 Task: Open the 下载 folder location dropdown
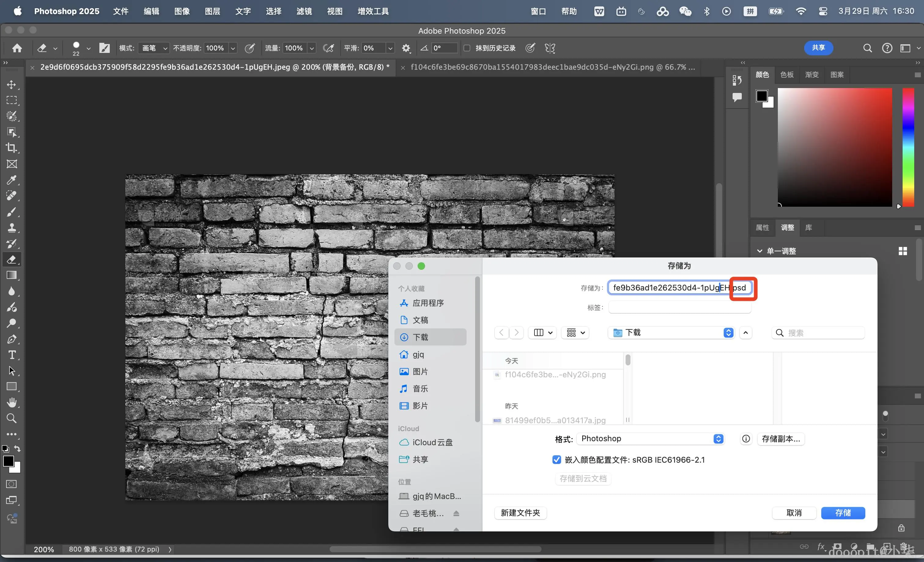coord(671,333)
